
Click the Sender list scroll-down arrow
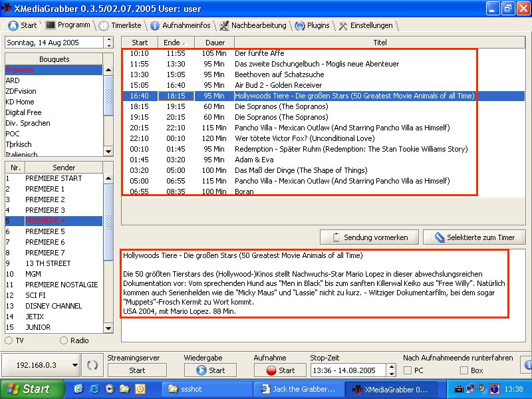coord(108,328)
